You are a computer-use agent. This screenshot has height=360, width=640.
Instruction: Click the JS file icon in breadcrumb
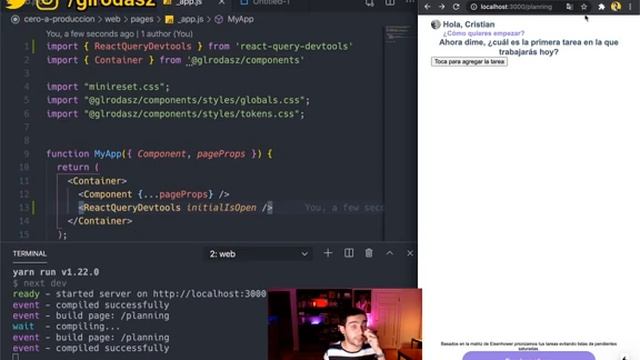[169, 19]
